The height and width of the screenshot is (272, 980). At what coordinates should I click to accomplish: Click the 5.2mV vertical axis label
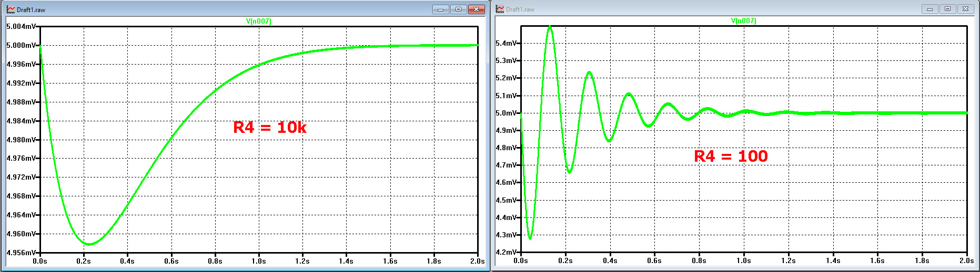click(506, 78)
